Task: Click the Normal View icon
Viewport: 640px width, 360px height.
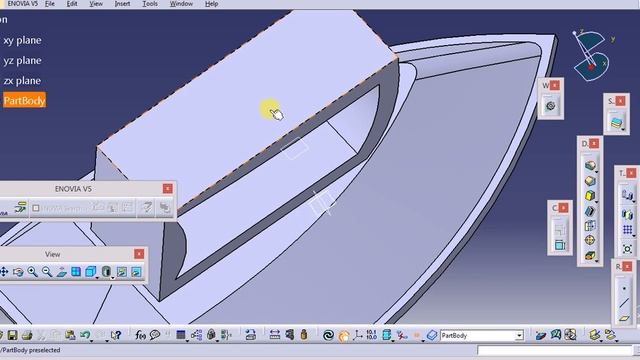Action: 62,272
